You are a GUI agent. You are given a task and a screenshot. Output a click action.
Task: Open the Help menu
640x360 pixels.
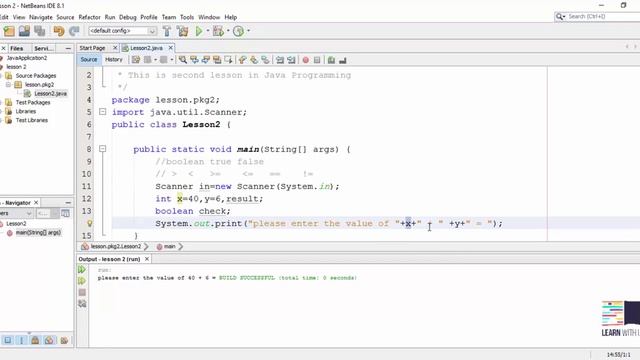pos(231,17)
